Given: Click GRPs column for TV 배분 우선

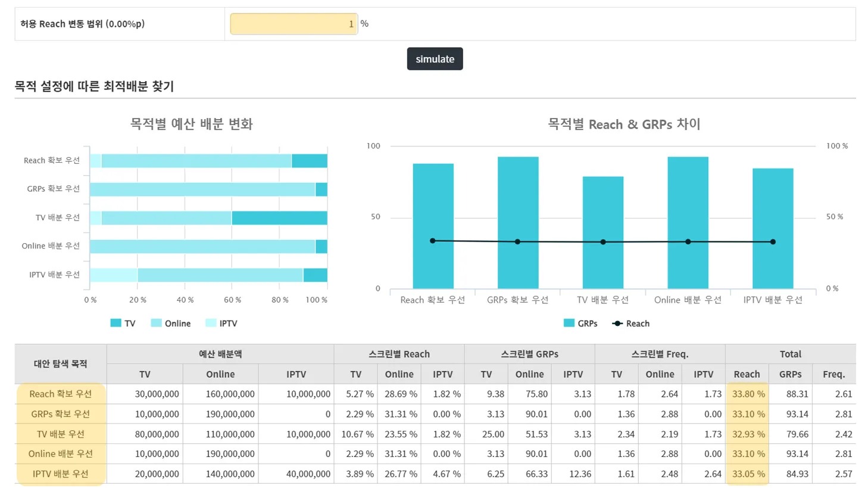Looking at the screenshot, I should [603, 232].
